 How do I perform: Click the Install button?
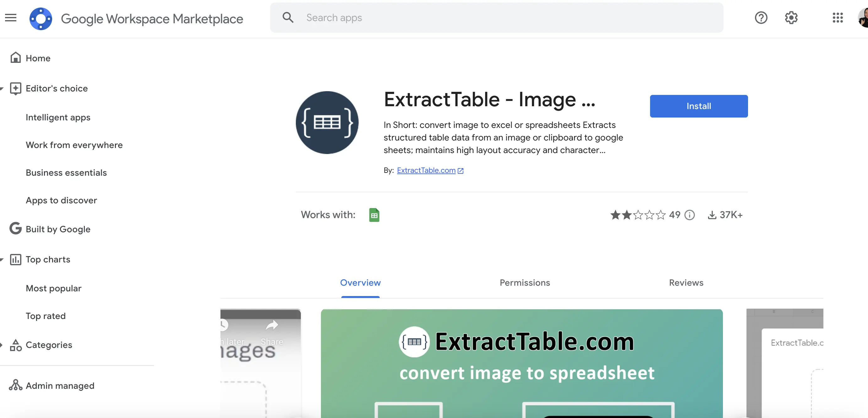pos(698,106)
